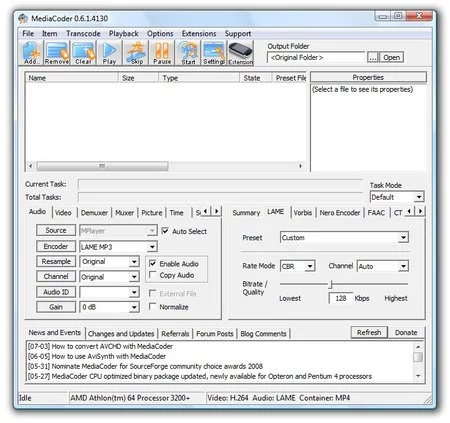This screenshot has height=423, width=450.
Task: Click the Clear list toolbar icon
Action: [83, 53]
